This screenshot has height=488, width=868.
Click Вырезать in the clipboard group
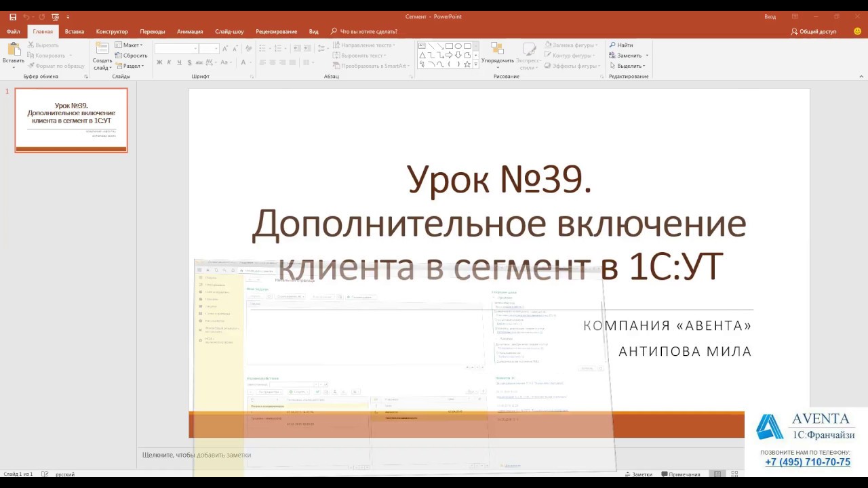43,45
